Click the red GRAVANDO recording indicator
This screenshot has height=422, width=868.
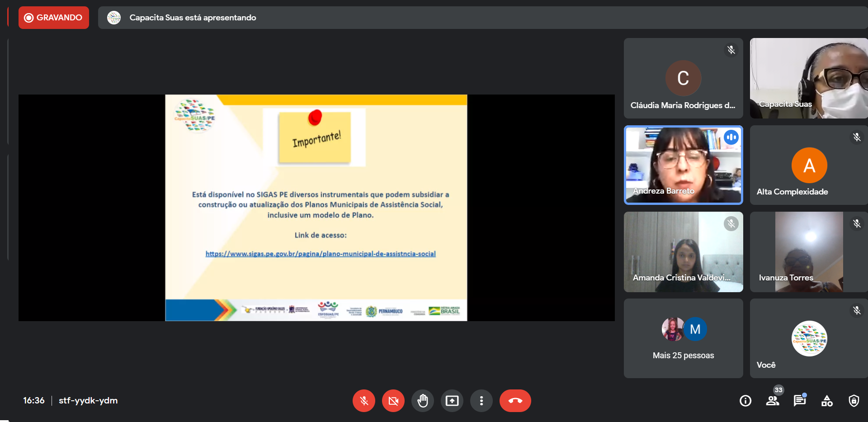[54, 18]
